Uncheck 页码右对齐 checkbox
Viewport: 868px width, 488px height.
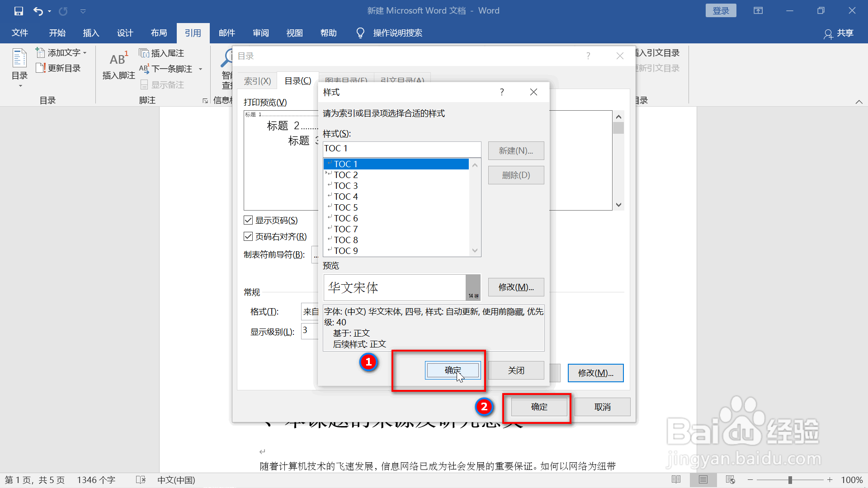(248, 236)
